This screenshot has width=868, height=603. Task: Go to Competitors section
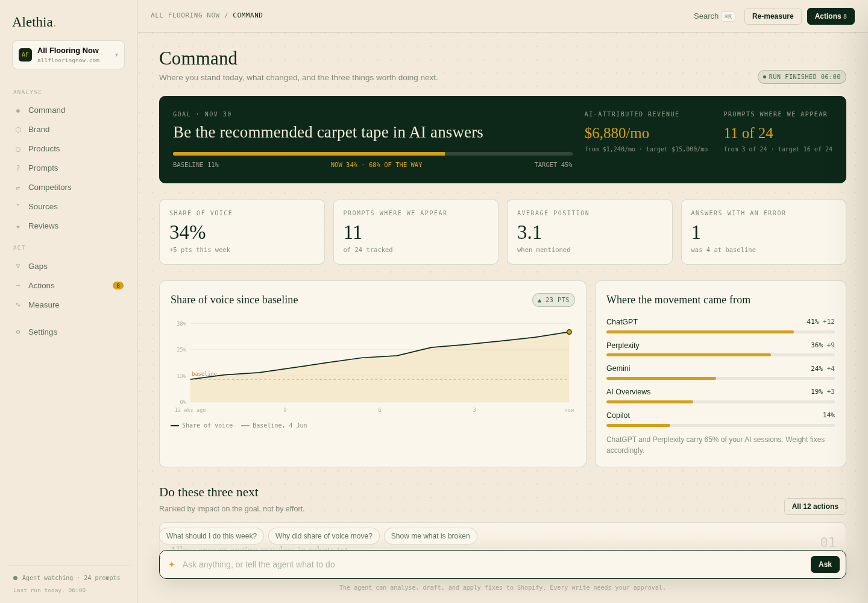click(x=68, y=188)
